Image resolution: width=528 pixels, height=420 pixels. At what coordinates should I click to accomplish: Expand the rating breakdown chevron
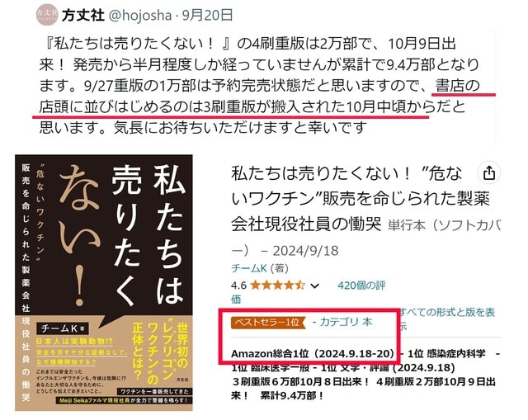coord(314,286)
